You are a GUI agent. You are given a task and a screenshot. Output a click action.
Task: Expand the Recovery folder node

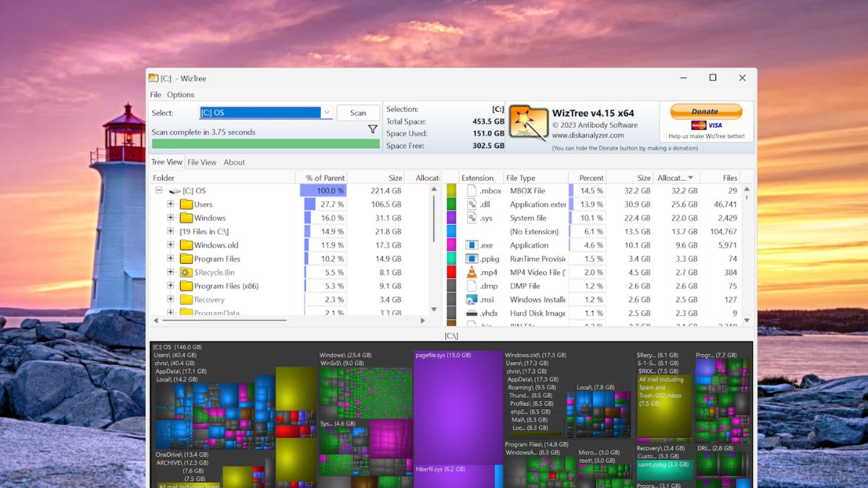(171, 300)
